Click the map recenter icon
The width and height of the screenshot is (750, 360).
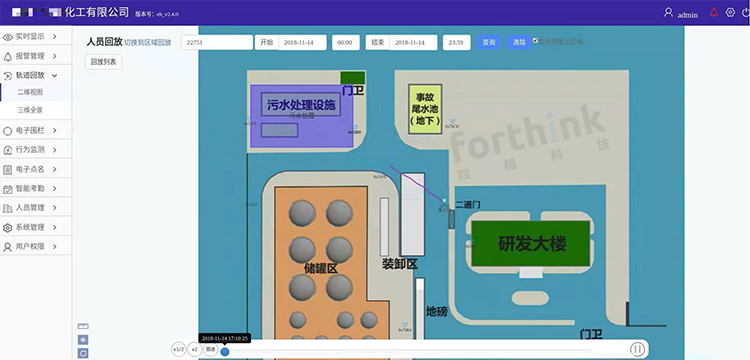click(x=83, y=339)
